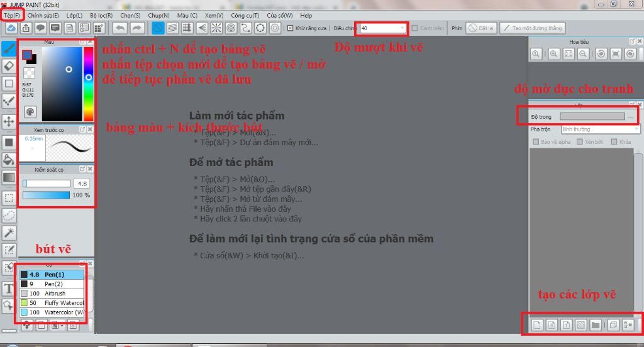Screen dimensions: 644x347
Task: Expand the Pha trộn blend mode dropdown
Action: 600,129
